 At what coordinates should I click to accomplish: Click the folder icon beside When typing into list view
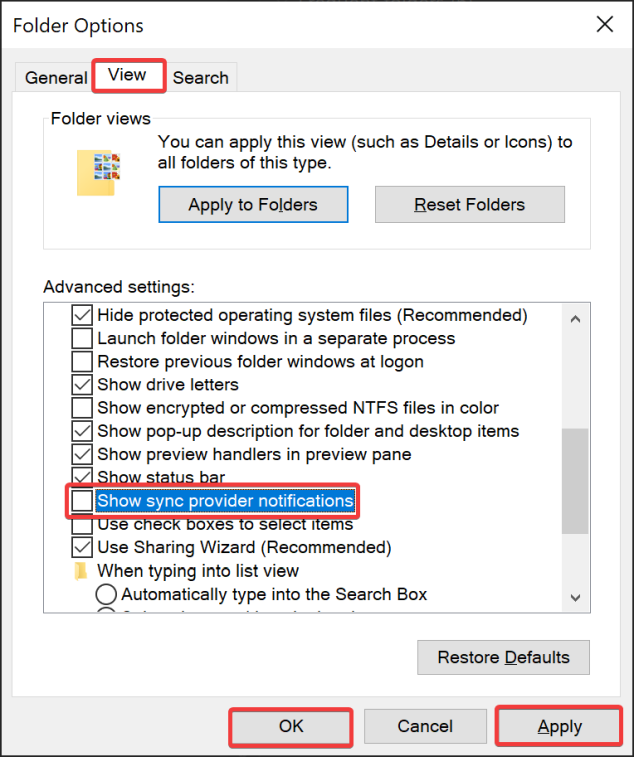[82, 571]
